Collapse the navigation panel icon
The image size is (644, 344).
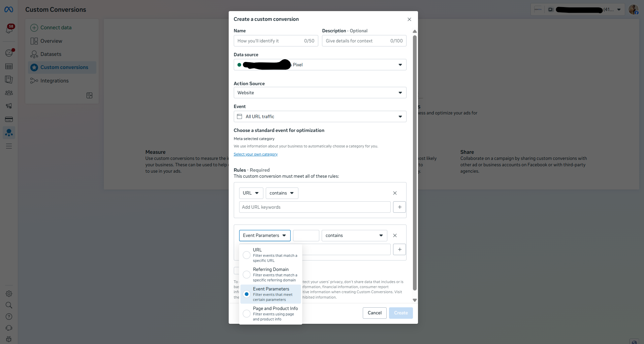tap(89, 96)
